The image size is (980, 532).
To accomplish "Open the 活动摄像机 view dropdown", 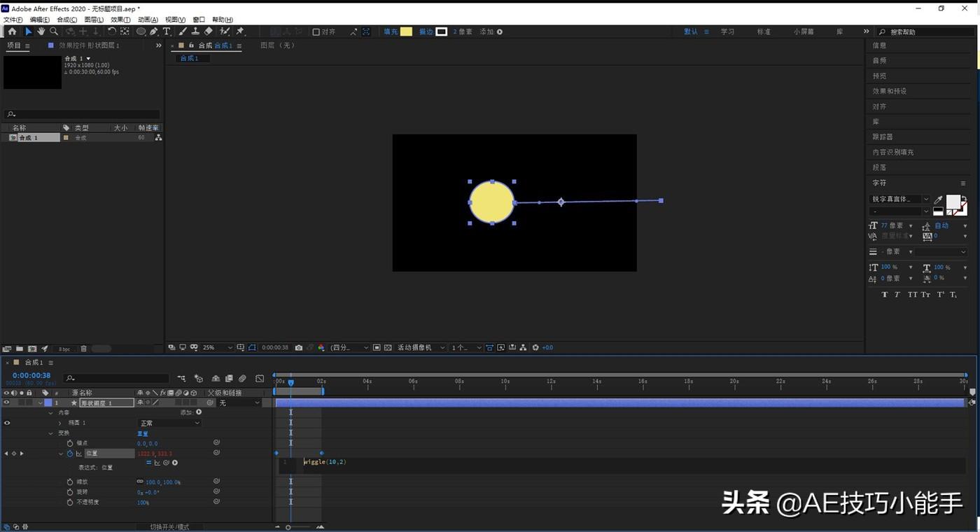I will pyautogui.click(x=421, y=347).
